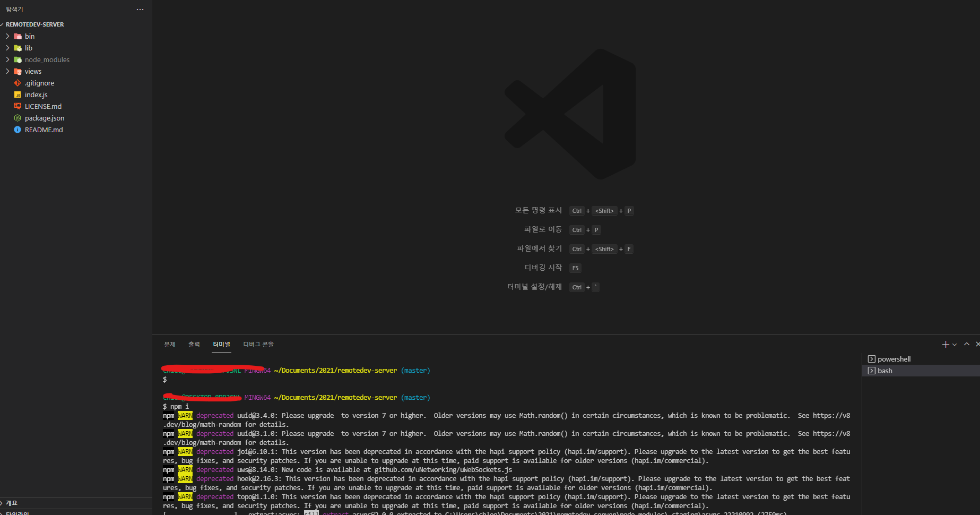Click the info icon beside README.md
Screen dimensions: 980x515
coord(18,130)
